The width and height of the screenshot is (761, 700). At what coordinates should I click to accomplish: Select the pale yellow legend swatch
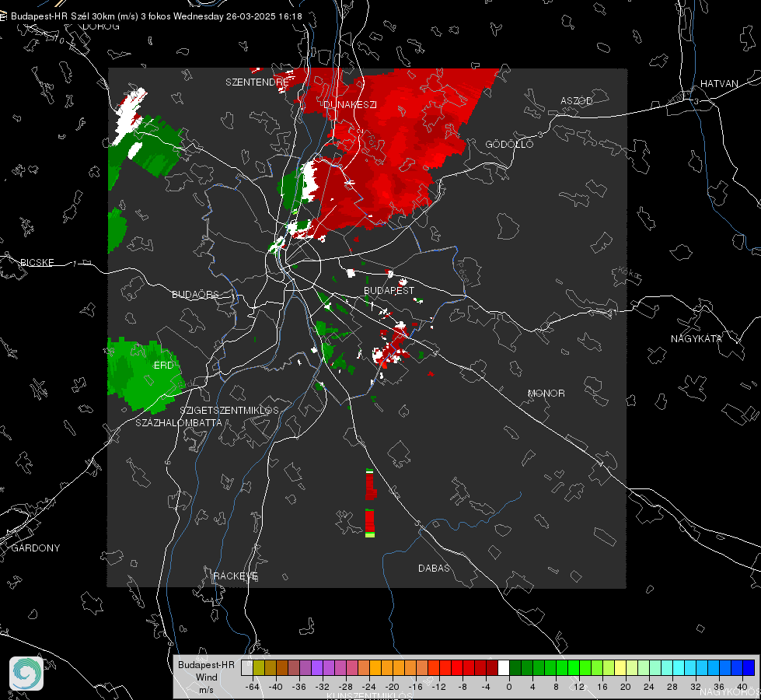[x=620, y=668]
